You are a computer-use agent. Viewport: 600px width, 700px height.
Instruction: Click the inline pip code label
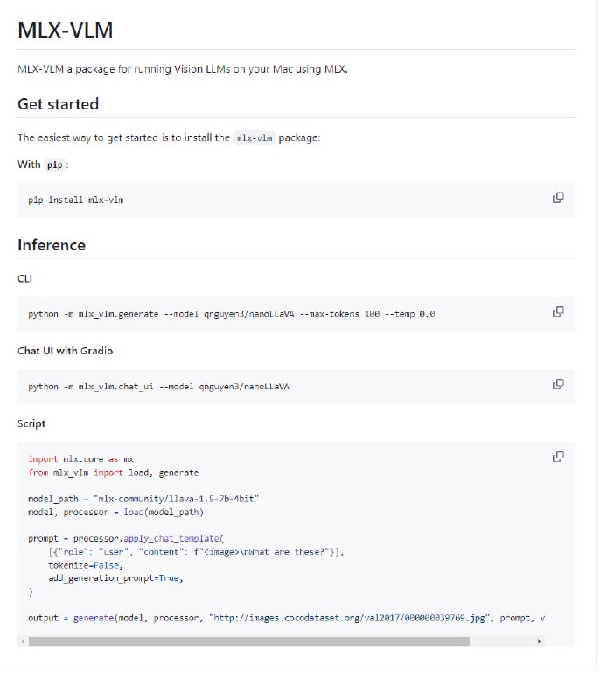[x=55, y=164]
